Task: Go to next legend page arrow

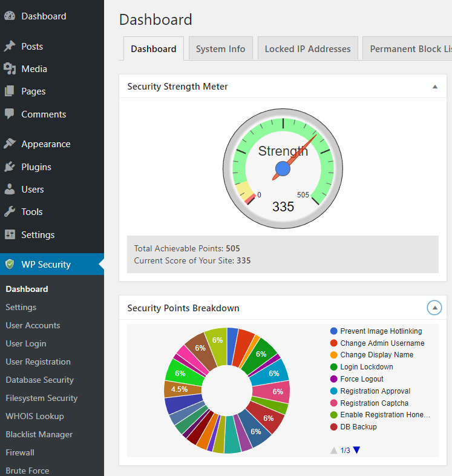Action: point(357,450)
